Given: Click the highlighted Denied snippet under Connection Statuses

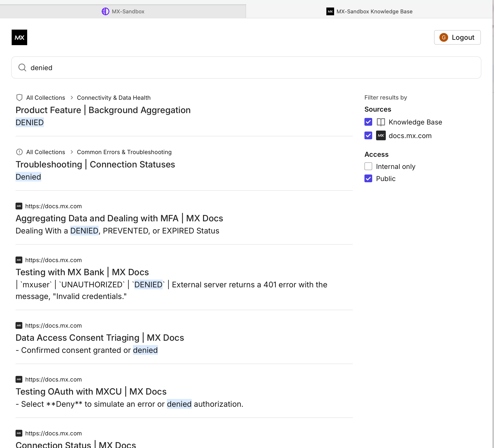Looking at the screenshot, I should point(28,177).
